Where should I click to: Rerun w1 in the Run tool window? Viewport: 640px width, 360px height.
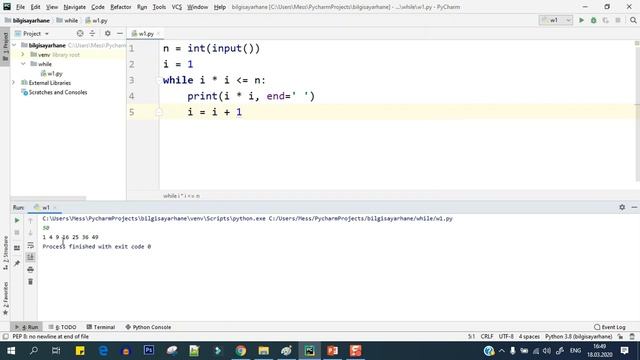coord(17,220)
